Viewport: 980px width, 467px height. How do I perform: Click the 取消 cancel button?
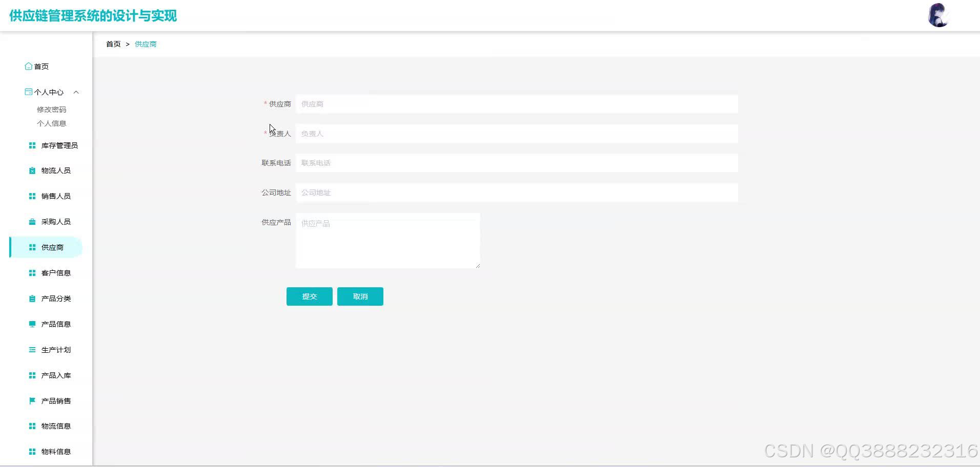pos(360,296)
